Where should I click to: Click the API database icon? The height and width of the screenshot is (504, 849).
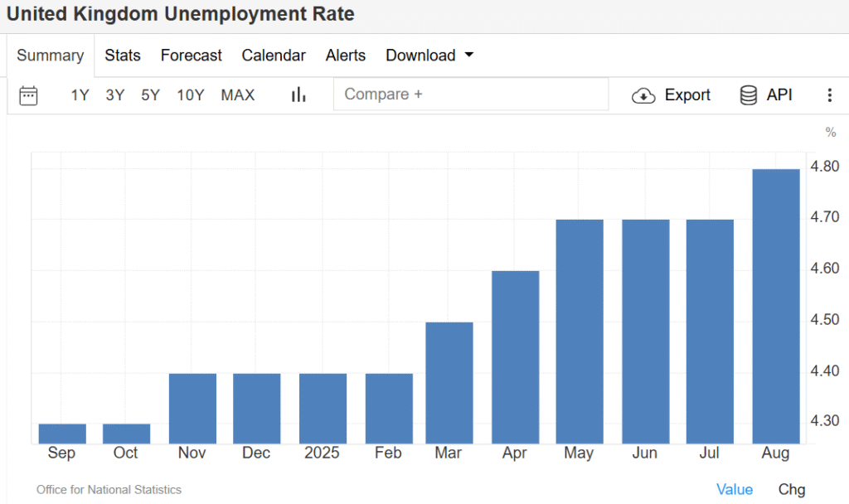748,95
